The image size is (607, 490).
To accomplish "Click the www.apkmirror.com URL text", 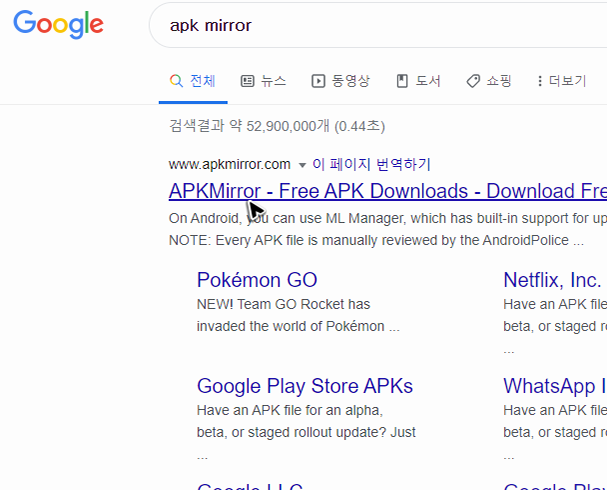I will point(230,164).
